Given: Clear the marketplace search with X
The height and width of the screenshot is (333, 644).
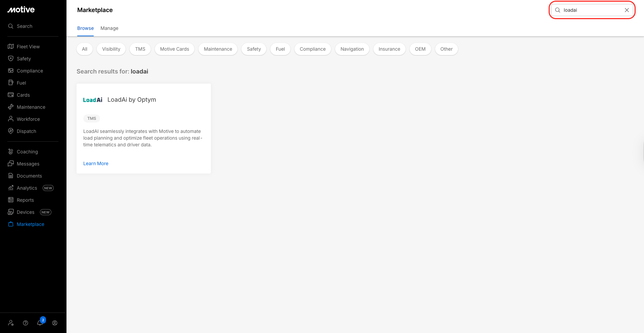Looking at the screenshot, I should tap(627, 10).
